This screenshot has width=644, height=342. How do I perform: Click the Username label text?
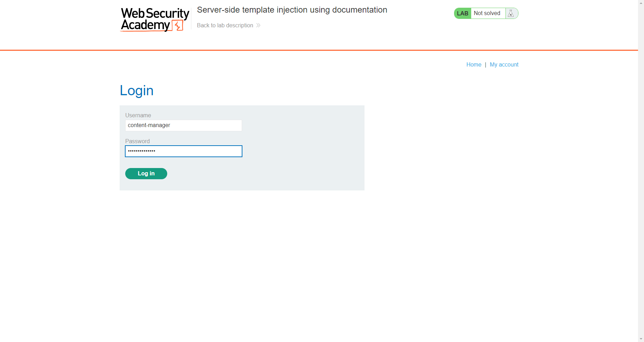point(138,115)
